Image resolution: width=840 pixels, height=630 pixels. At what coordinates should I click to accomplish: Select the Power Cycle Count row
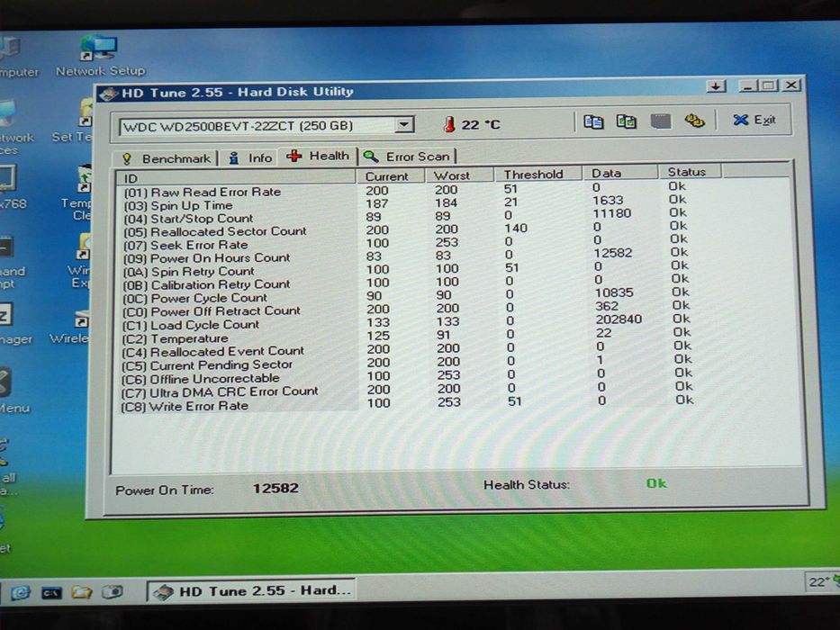407,296
